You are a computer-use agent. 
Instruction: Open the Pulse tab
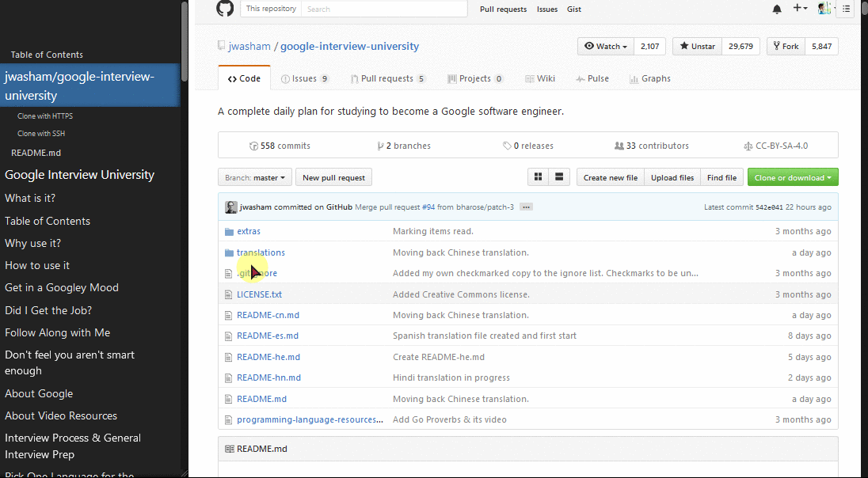pos(592,78)
